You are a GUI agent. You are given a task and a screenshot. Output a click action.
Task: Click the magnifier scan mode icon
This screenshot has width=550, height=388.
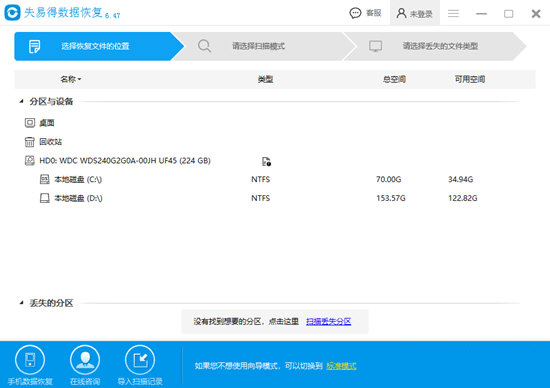[204, 46]
